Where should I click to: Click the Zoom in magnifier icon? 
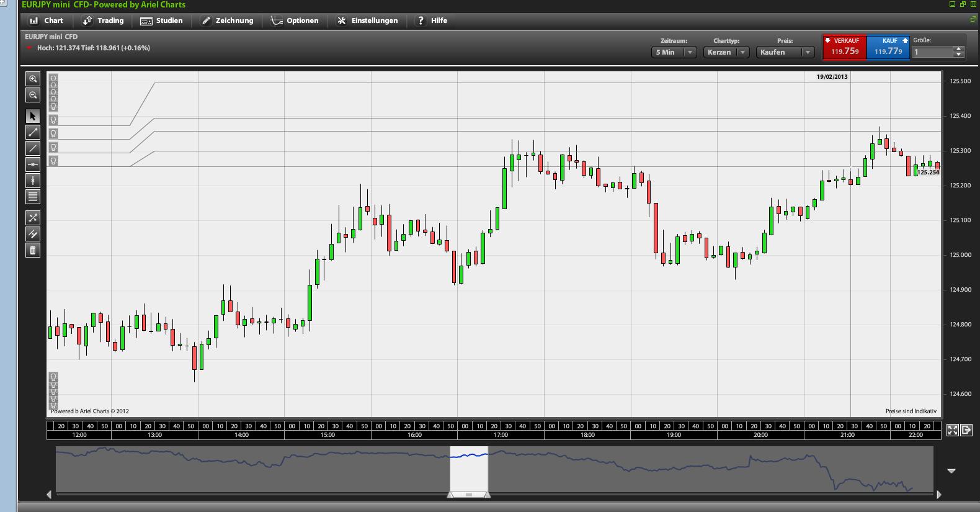coord(33,79)
